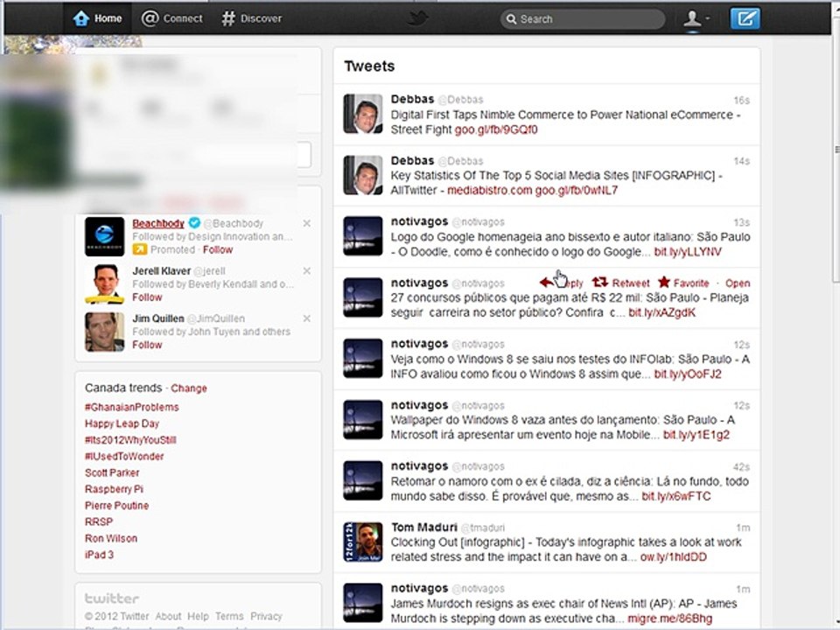The height and width of the screenshot is (630, 840).
Task: Open the Happy Leap Day trend
Action: (122, 423)
